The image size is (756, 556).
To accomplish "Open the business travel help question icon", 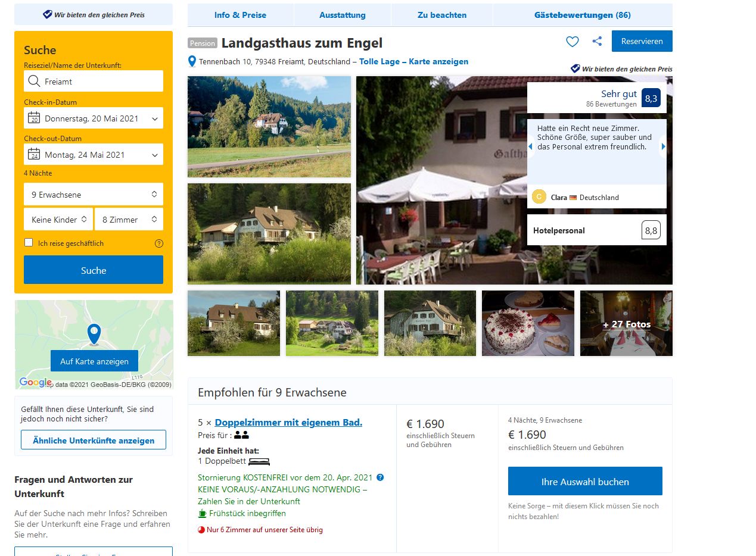I will [159, 243].
